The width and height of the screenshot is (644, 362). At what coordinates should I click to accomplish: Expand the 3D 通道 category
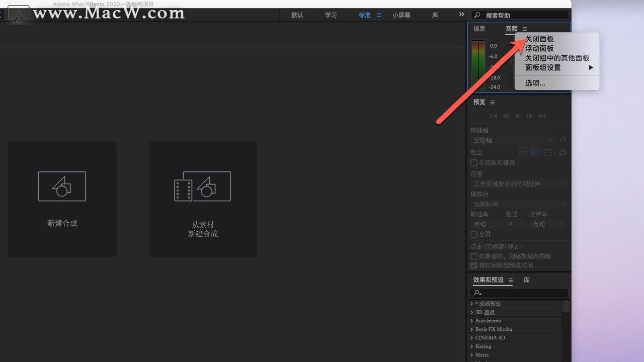click(472, 312)
